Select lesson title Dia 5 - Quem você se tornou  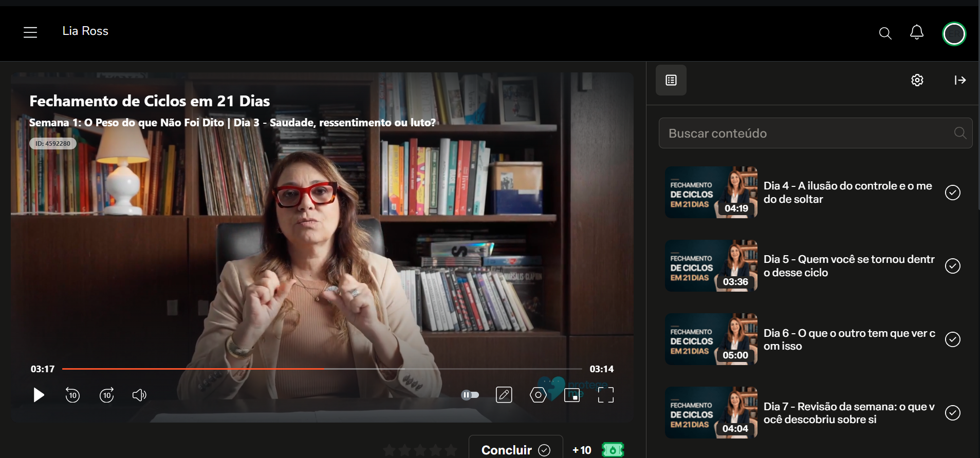[x=849, y=266]
